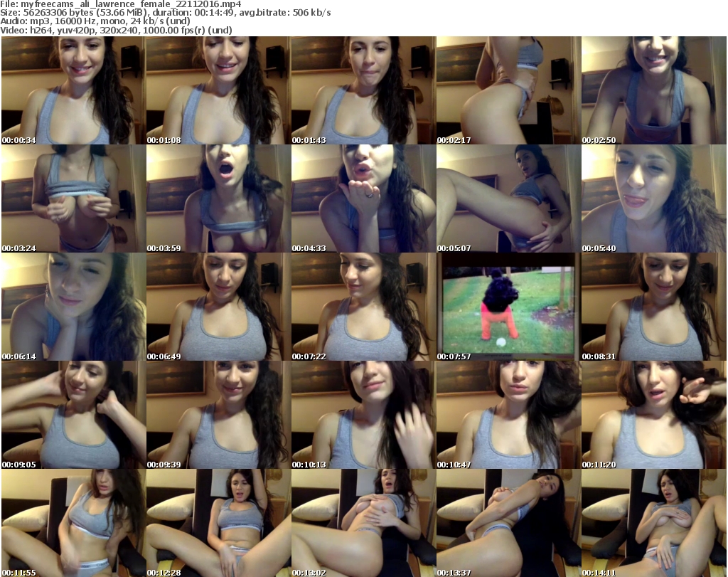The image size is (728, 577).
Task: Open the frame stamped 00:06:14
Action: tap(73, 307)
